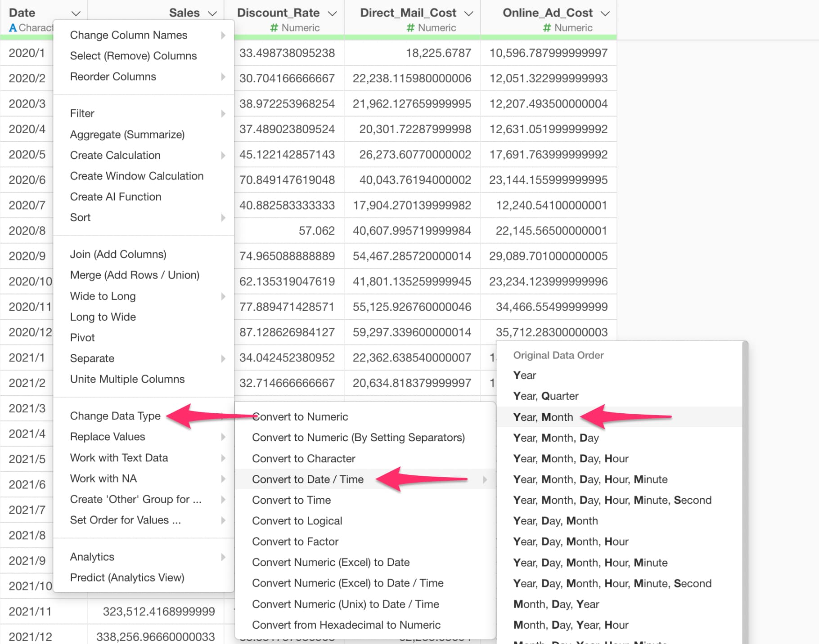Expand the Analytics submenu arrow

(x=223, y=557)
